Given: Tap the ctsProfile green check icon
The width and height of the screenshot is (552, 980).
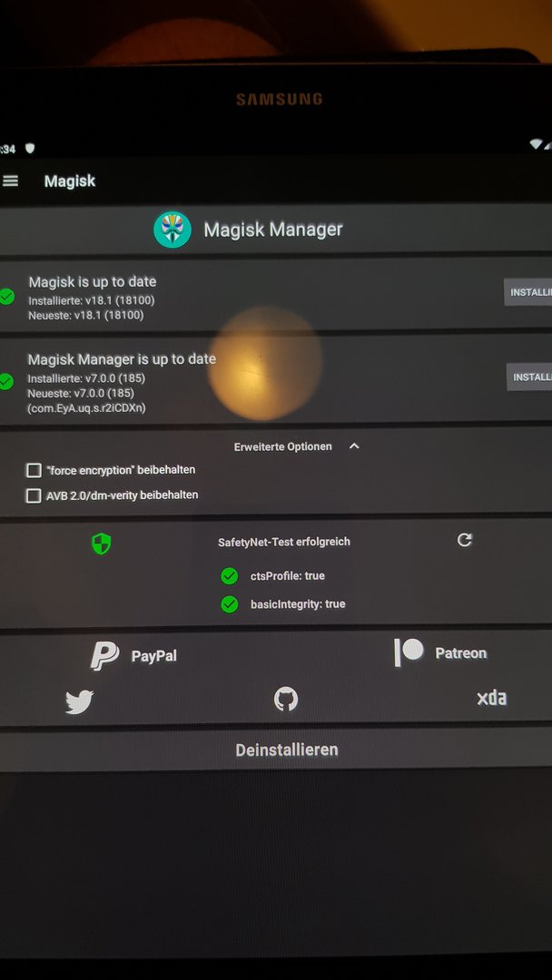Looking at the screenshot, I should [230, 575].
